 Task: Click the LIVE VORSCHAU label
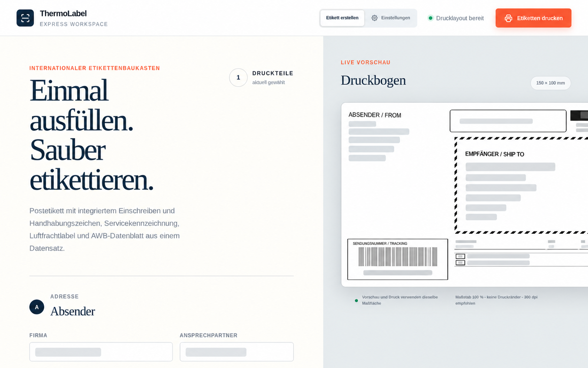click(366, 62)
